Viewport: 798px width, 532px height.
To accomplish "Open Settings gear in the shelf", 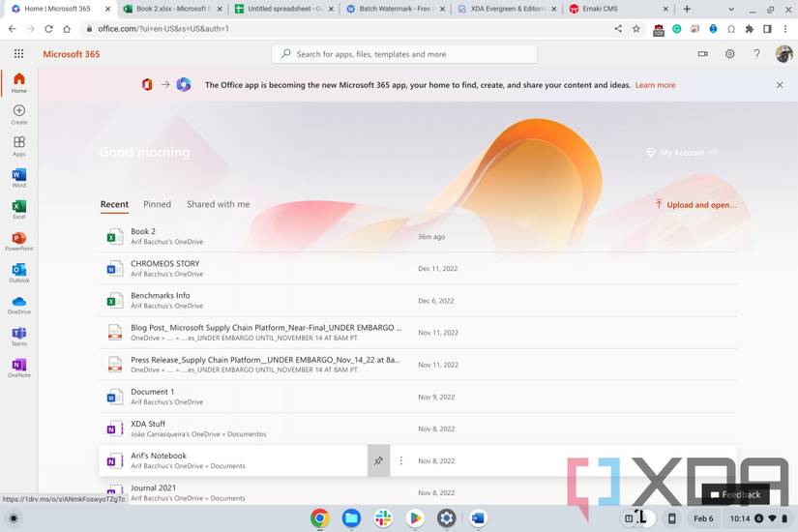I will coord(446,518).
